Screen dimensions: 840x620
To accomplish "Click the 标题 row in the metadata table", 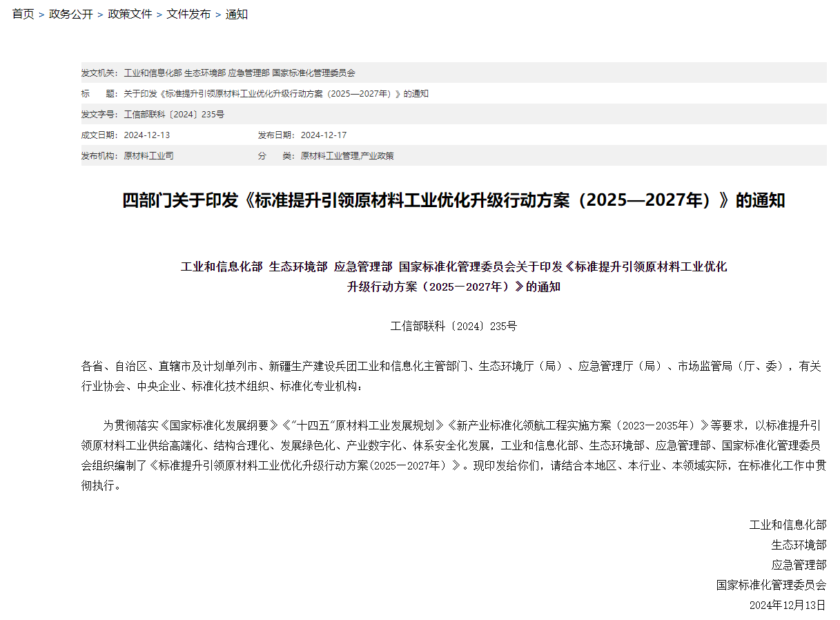I will [276, 93].
